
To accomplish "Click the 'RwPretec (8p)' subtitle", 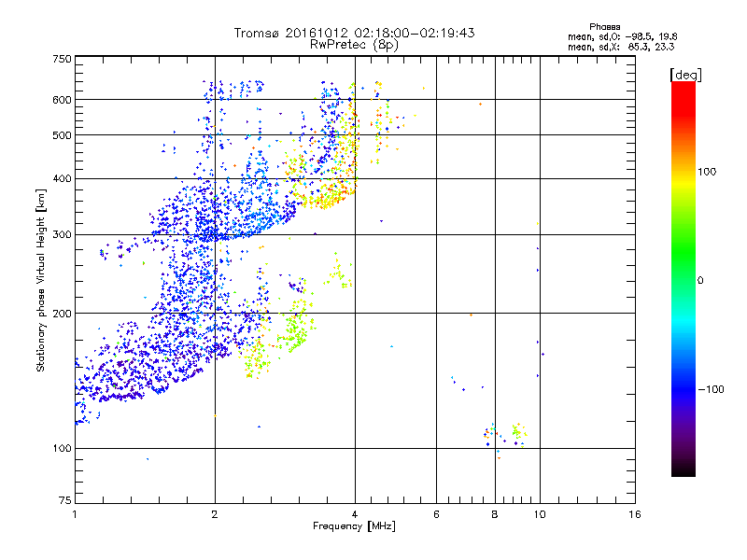I will pos(354,45).
